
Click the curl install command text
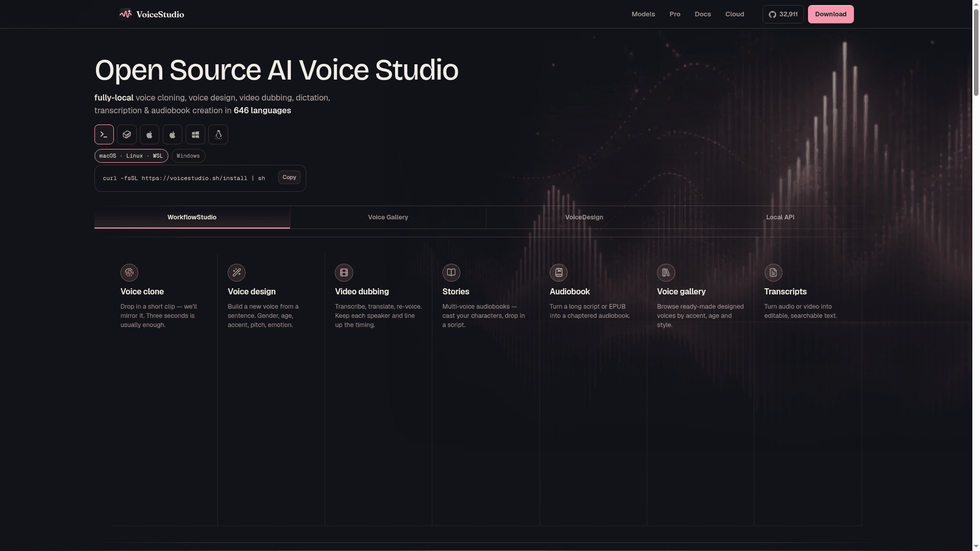(184, 179)
